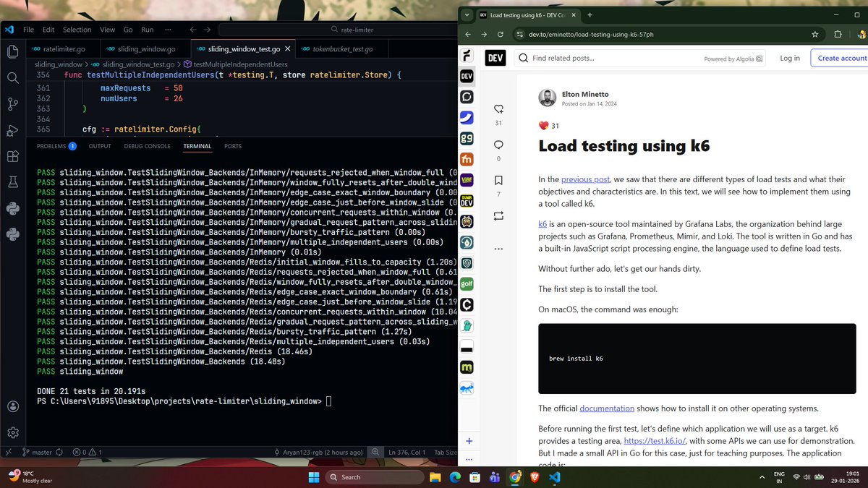Open the remote window status icon
Screen dimensions: 868x488
tap(9, 452)
